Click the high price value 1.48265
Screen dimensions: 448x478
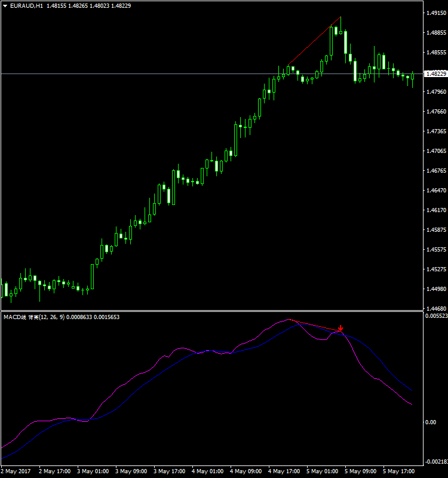[x=78, y=6]
